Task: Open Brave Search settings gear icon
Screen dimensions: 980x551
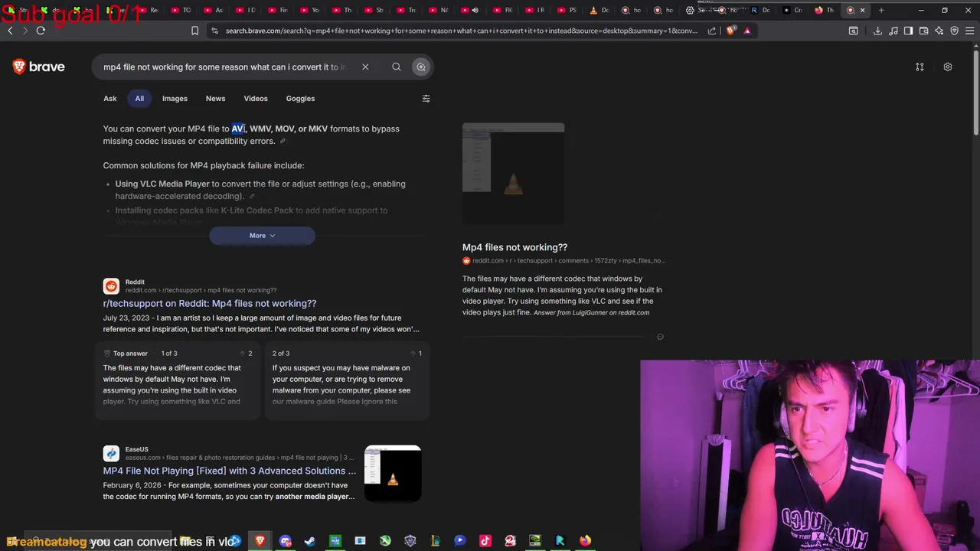Action: pyautogui.click(x=948, y=67)
